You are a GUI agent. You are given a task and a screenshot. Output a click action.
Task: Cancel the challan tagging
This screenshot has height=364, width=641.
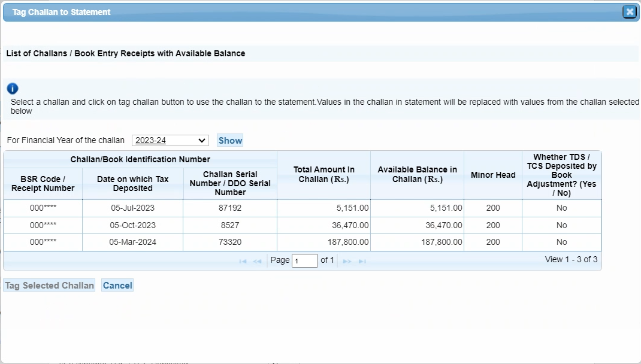pyautogui.click(x=117, y=286)
